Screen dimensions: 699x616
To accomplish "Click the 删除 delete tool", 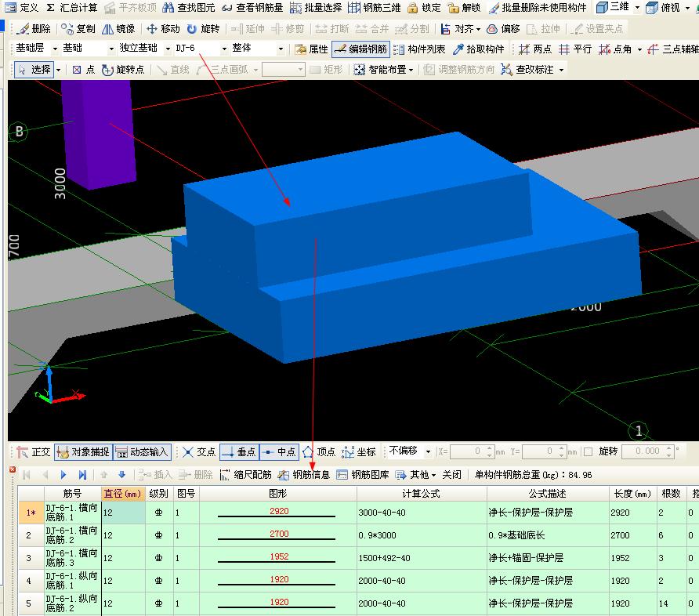I will (34, 29).
